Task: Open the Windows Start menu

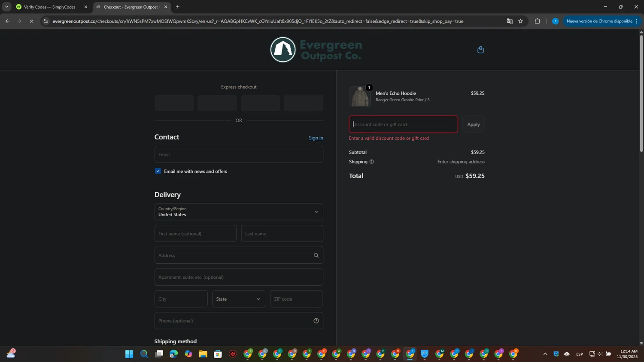Action: coord(129,354)
